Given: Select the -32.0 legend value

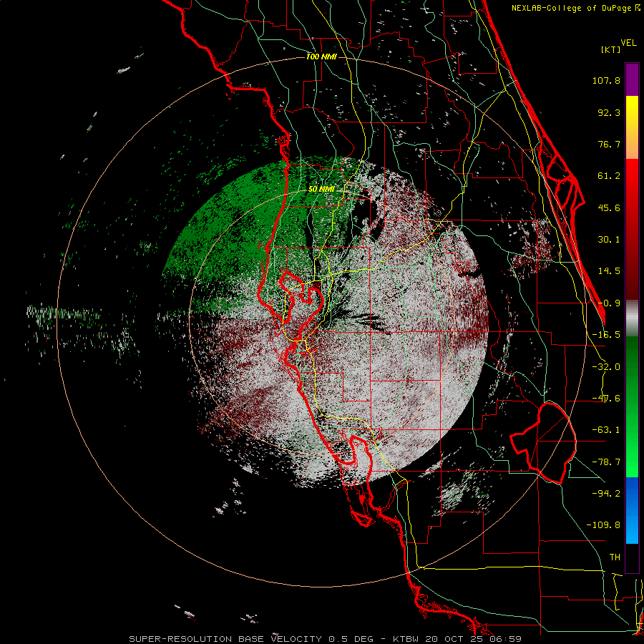Looking at the screenshot, I should coord(606,367).
